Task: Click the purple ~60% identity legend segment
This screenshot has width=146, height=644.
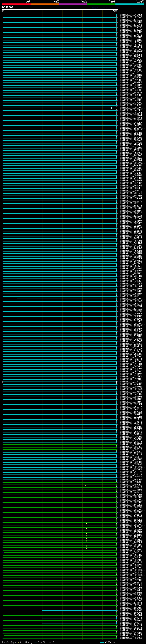Action: click(x=73, y=4)
